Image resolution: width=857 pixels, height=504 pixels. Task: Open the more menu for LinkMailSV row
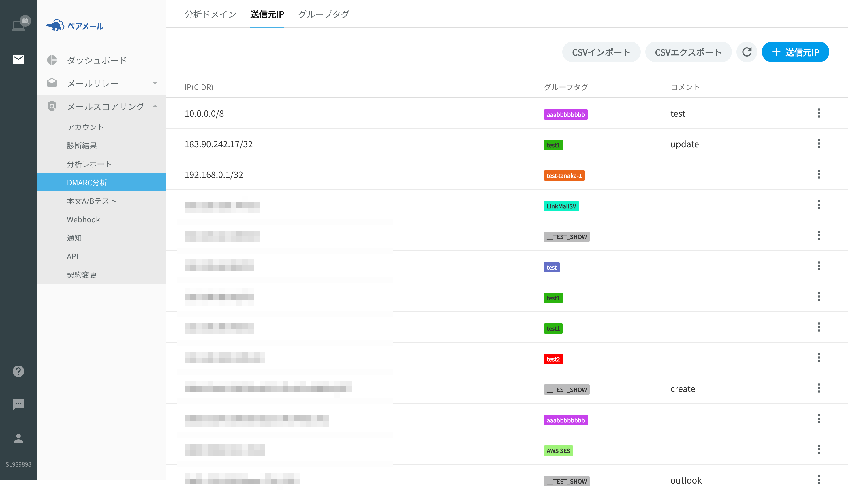(x=819, y=205)
